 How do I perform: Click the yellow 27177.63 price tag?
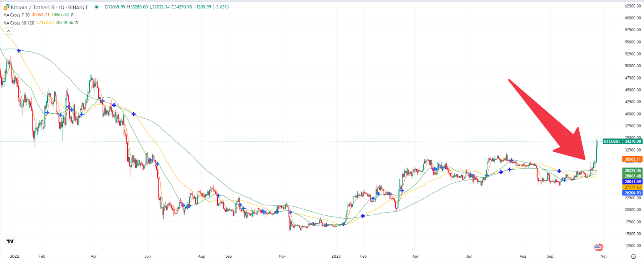pyautogui.click(x=633, y=187)
